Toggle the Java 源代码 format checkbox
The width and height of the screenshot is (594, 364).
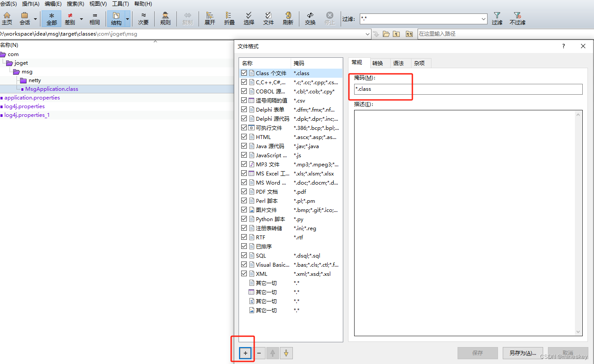click(x=244, y=146)
